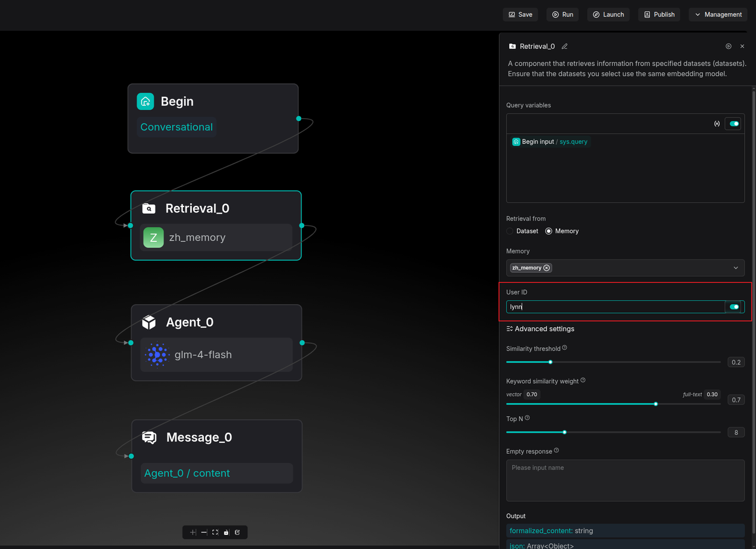Click the Publish button
Image resolution: width=756 pixels, height=549 pixels.
point(659,14)
